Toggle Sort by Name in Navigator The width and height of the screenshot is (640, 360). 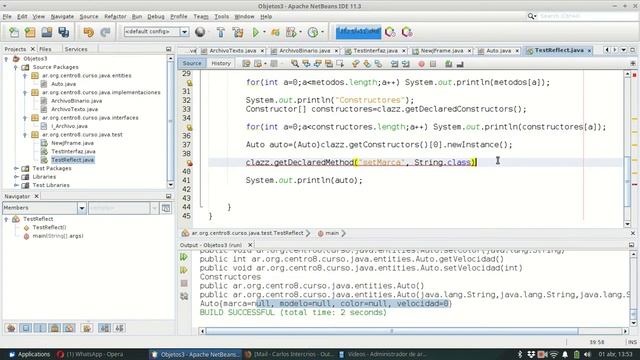click(x=104, y=328)
